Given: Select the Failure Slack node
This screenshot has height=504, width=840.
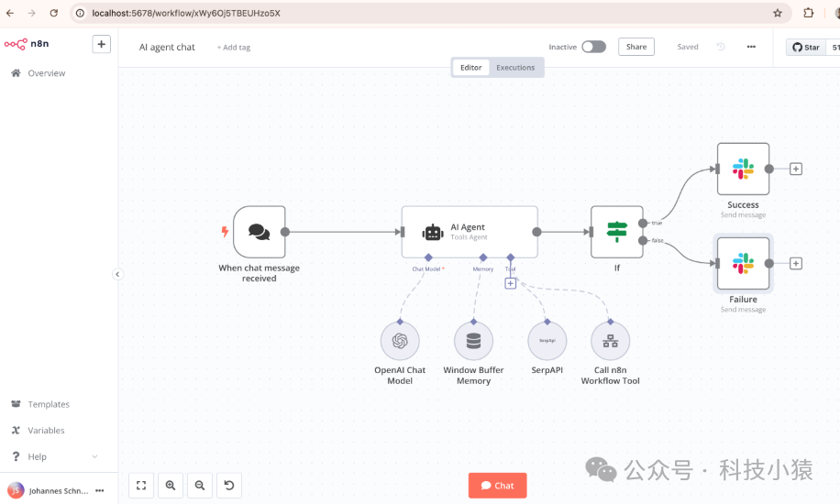Looking at the screenshot, I should pos(743,264).
